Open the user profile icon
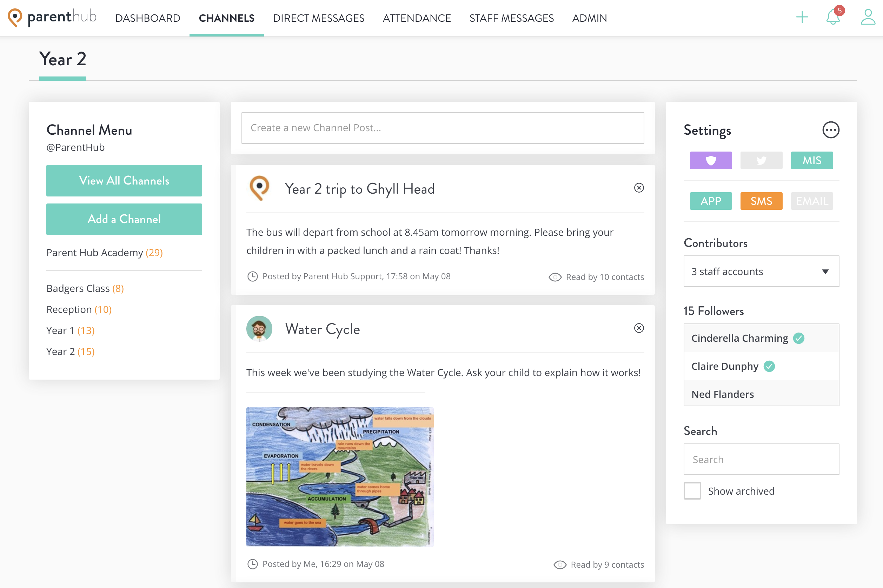The height and width of the screenshot is (588, 883). pyautogui.click(x=868, y=17)
